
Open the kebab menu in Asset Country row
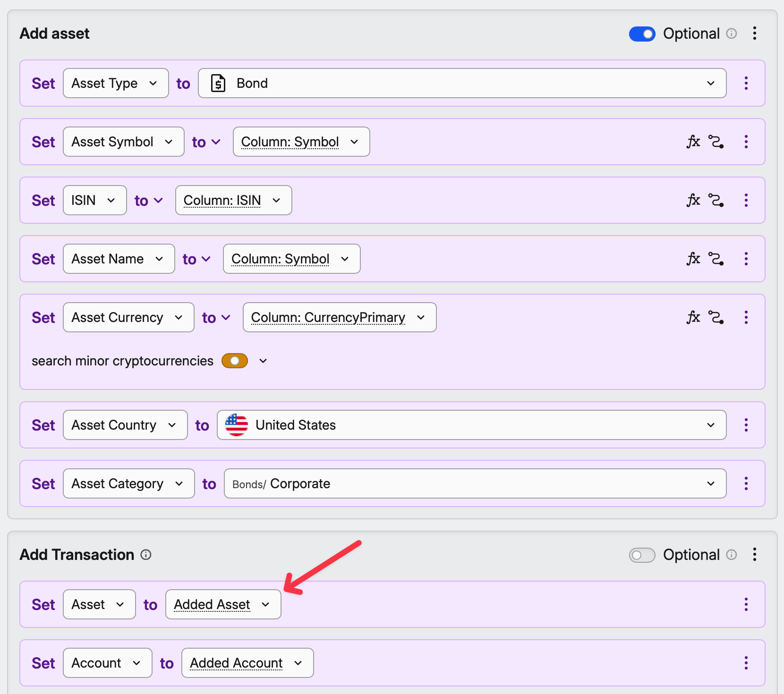(x=746, y=425)
